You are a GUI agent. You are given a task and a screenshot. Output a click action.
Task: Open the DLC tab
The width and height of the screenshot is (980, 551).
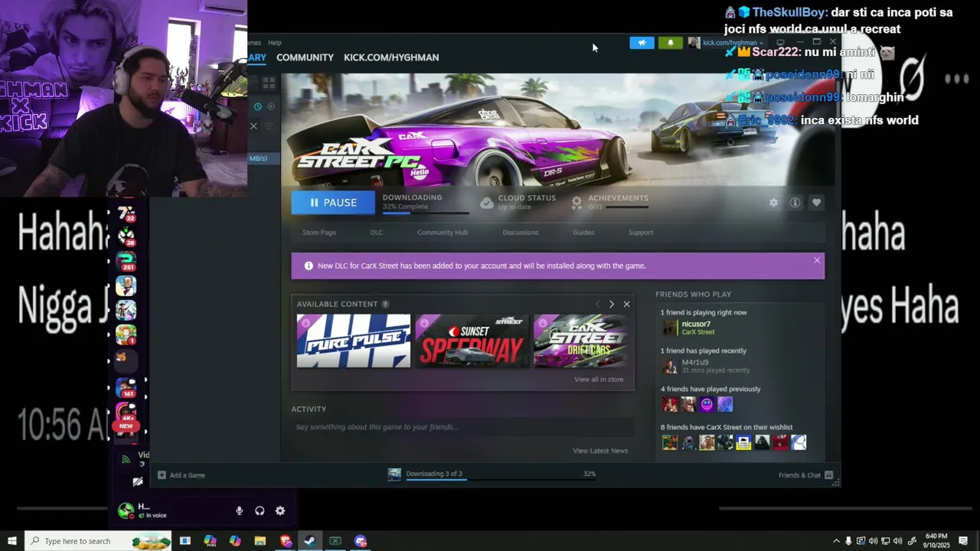[377, 233]
